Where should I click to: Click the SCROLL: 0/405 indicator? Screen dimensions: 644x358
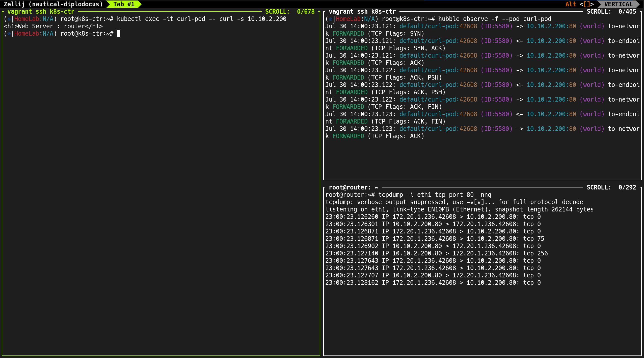click(611, 11)
